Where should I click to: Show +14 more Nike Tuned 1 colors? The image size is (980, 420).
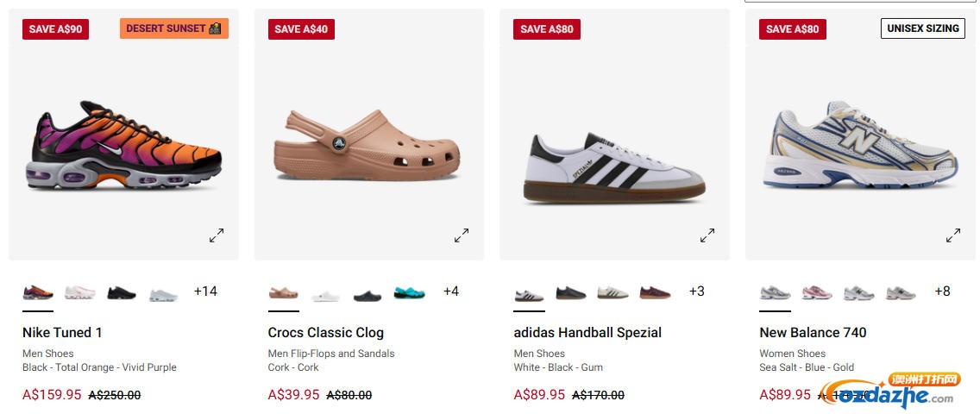[205, 291]
